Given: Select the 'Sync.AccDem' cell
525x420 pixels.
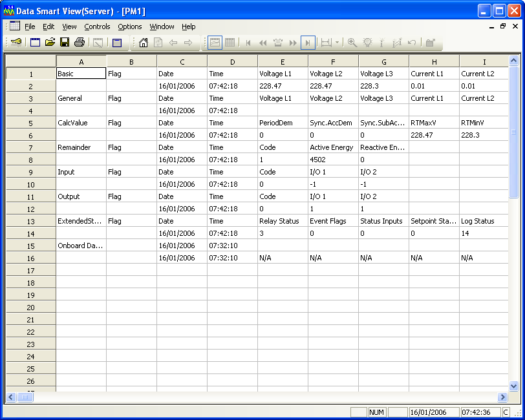Looking at the screenshot, I should click(x=333, y=123).
